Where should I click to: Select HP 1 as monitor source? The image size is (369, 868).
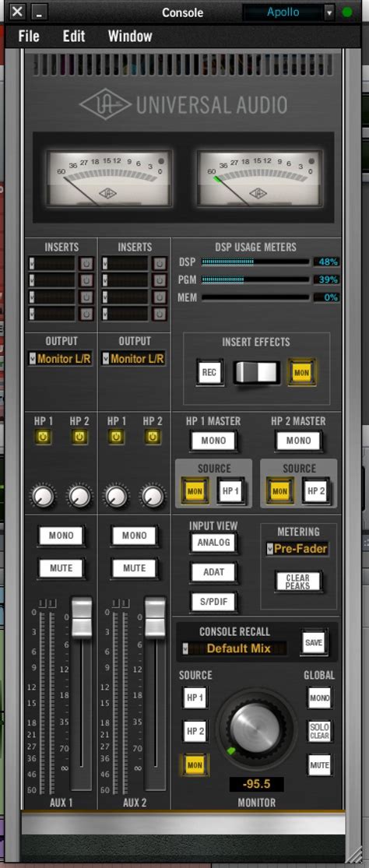click(195, 698)
